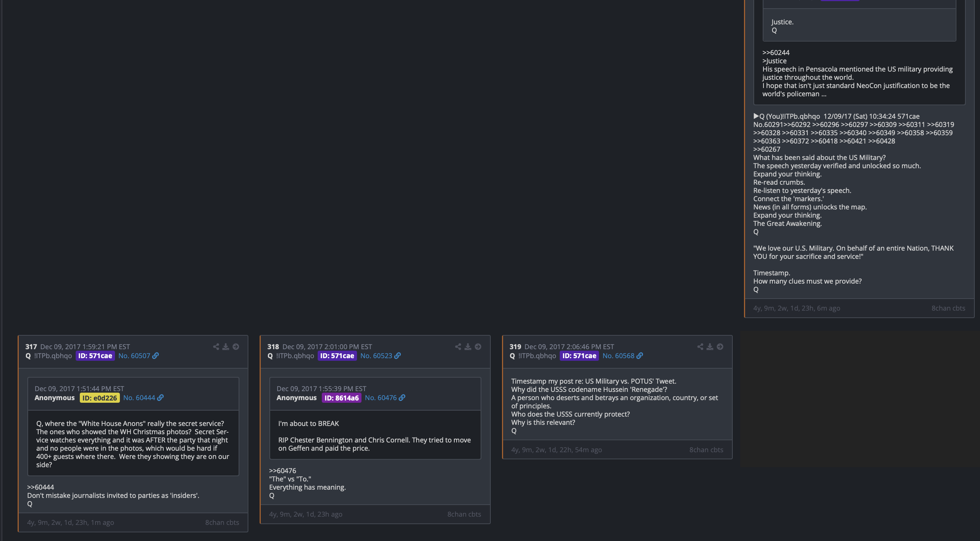This screenshot has width=980, height=541.
Task: Click quoted timestamp Dec 09, 2017 1:51:44 PM EST
Action: (x=79, y=389)
